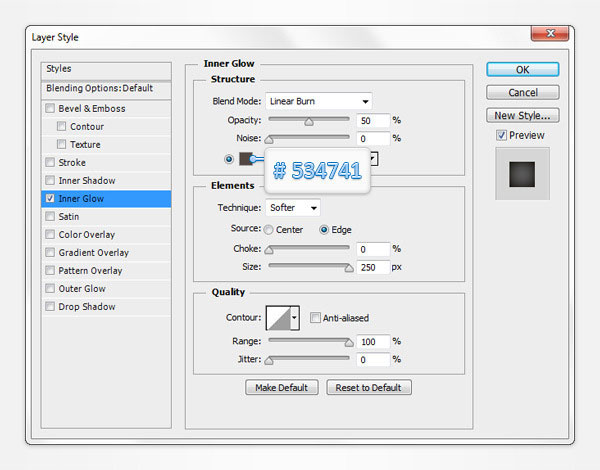Focus the Choke value field
The height and width of the screenshot is (470, 600).
(373, 250)
